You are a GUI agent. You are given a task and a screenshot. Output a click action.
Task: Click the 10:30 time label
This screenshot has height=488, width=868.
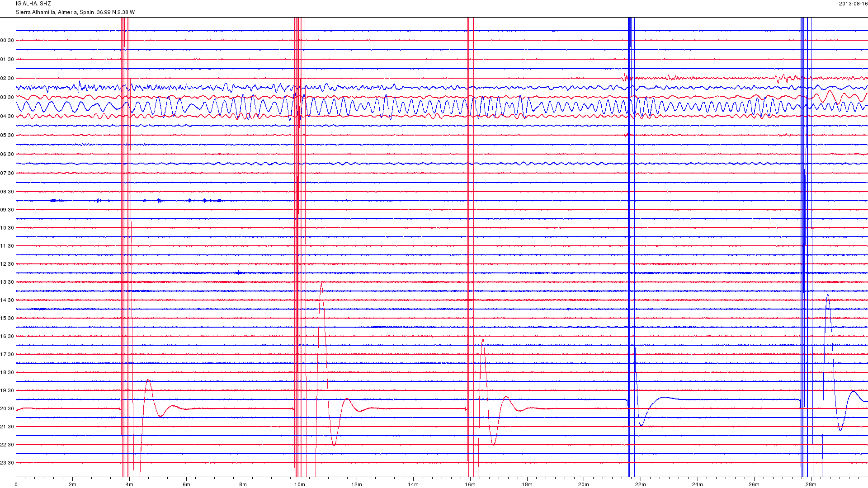click(x=7, y=228)
